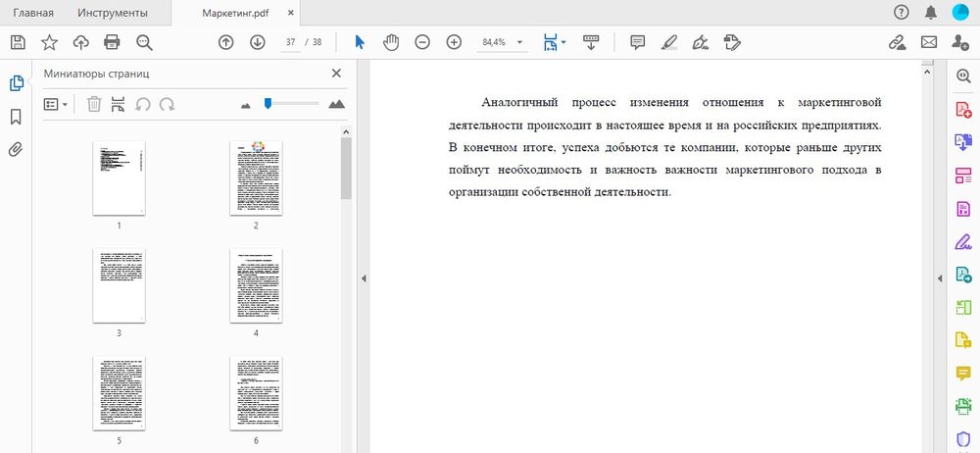The width and height of the screenshot is (980, 453).
Task: Collapse the left navigation pane arrow
Action: (364, 278)
